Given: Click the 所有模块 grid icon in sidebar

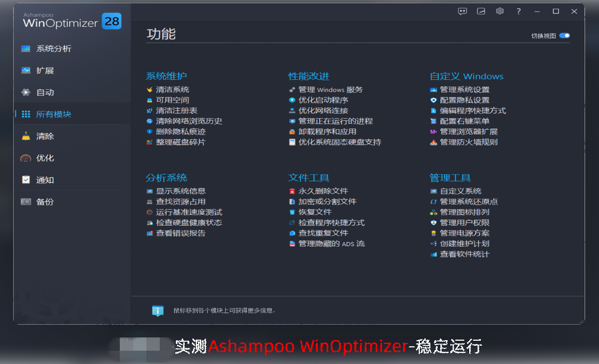Looking at the screenshot, I should coord(26,114).
